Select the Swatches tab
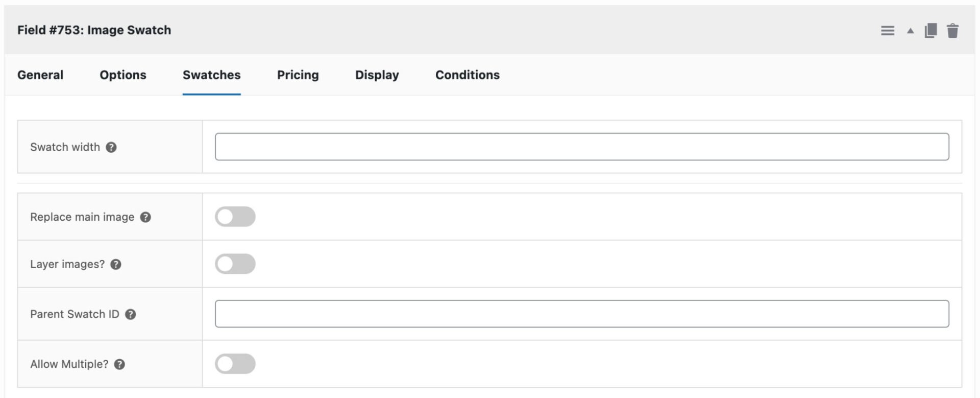This screenshot has width=980, height=398. 211,75
